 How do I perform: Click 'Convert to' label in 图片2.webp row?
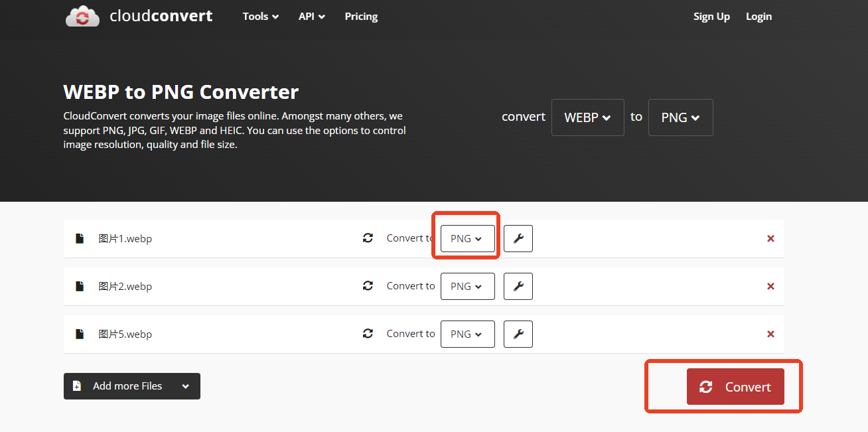[411, 286]
